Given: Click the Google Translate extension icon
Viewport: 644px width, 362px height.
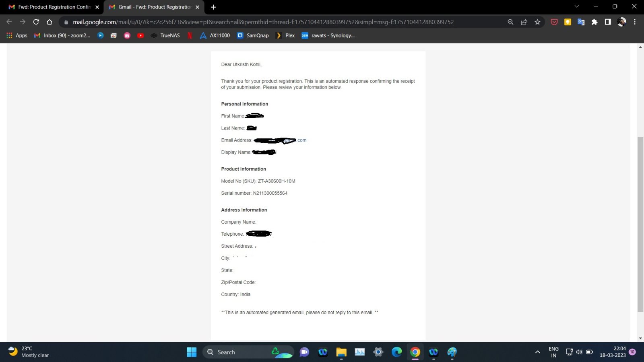Looking at the screenshot, I should click(x=581, y=22).
